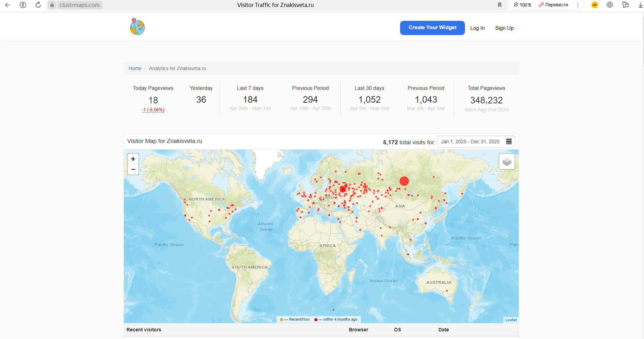Click the Log In menu item

coord(477,28)
